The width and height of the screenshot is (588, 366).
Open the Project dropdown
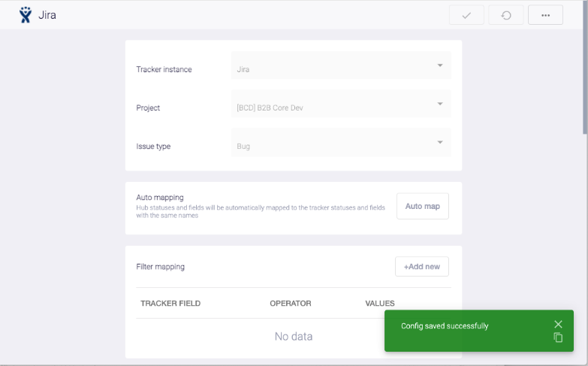coord(341,104)
